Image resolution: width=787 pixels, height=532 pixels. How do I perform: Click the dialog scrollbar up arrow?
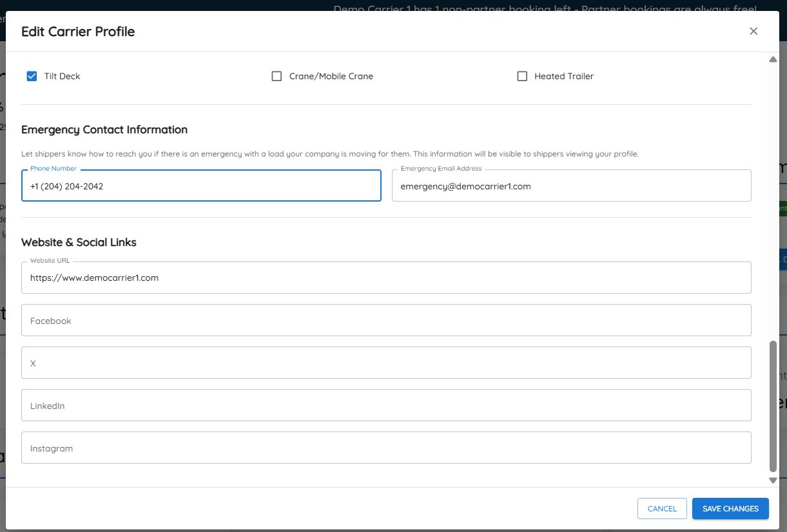(773, 59)
